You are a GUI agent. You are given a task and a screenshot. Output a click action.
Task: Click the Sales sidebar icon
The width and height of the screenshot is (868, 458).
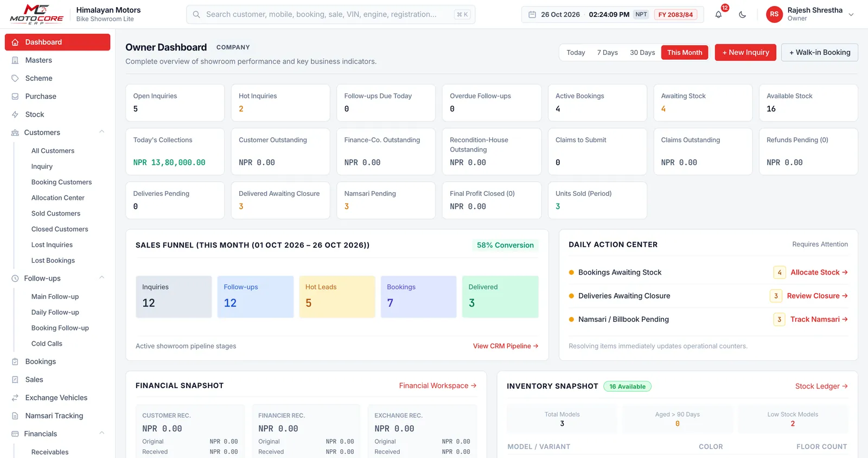(x=15, y=380)
